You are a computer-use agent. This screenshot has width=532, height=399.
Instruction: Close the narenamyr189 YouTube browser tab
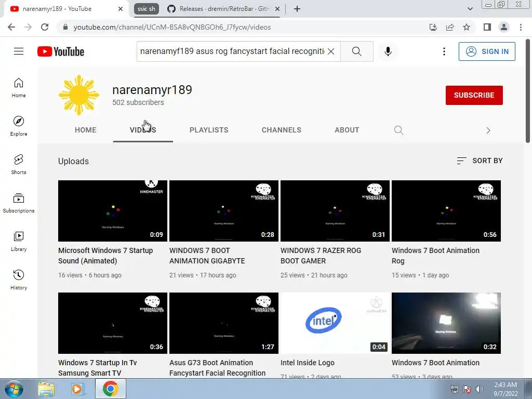[x=121, y=9]
